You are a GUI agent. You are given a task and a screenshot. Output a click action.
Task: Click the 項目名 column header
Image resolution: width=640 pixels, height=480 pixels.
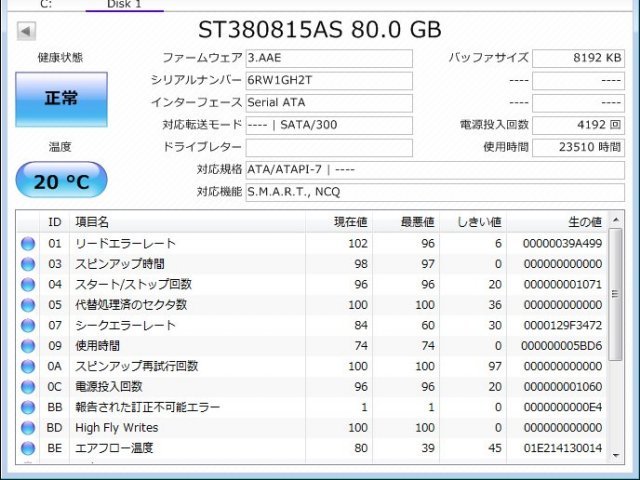tap(188, 222)
